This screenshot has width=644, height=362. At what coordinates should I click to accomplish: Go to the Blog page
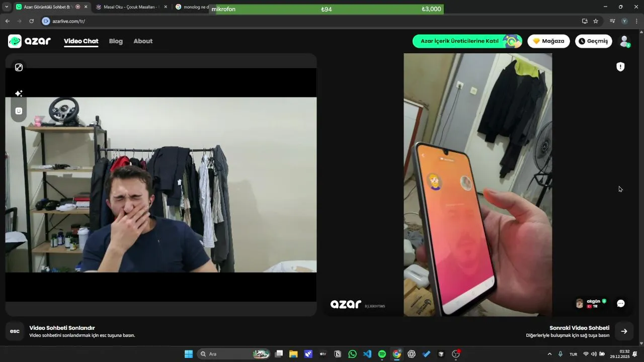(x=116, y=41)
